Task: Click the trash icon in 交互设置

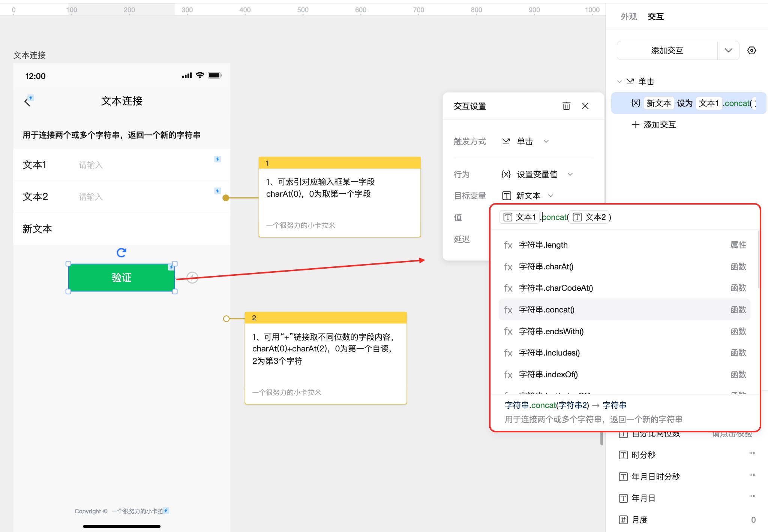Action: click(566, 106)
